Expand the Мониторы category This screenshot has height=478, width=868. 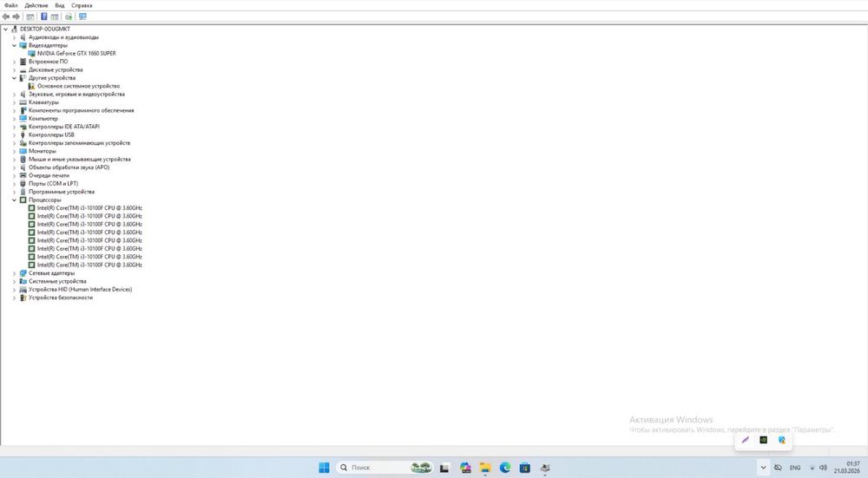[x=15, y=151]
